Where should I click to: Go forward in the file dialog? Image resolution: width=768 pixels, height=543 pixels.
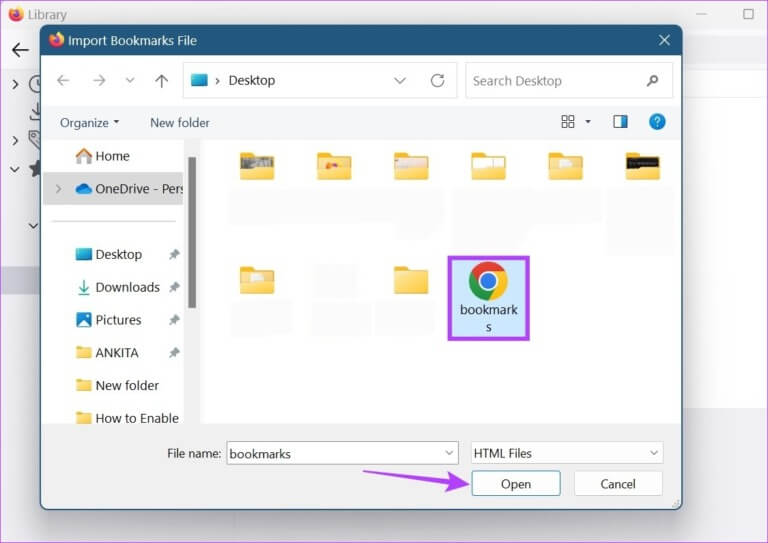tap(99, 80)
